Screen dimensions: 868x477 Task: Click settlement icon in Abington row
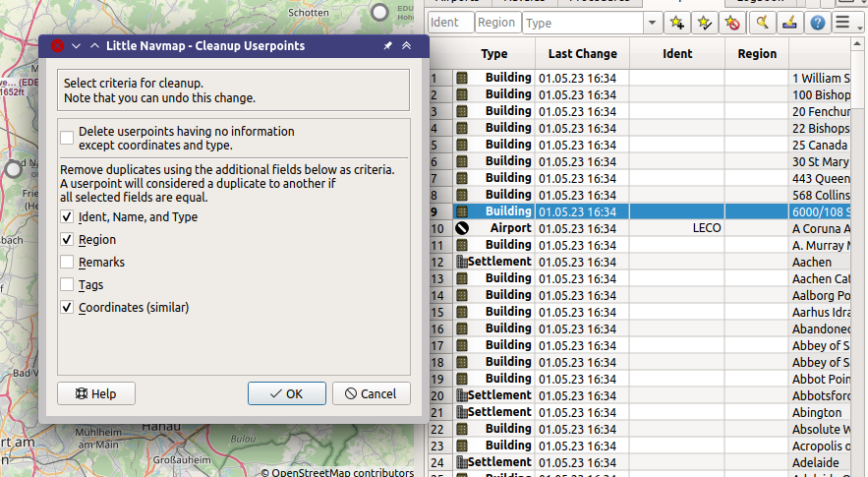point(462,412)
